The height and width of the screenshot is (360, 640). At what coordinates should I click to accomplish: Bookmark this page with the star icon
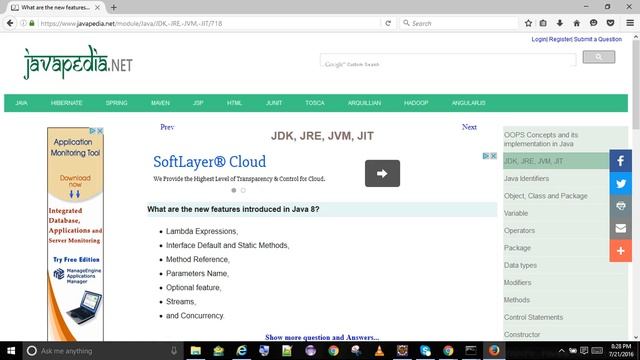click(528, 23)
